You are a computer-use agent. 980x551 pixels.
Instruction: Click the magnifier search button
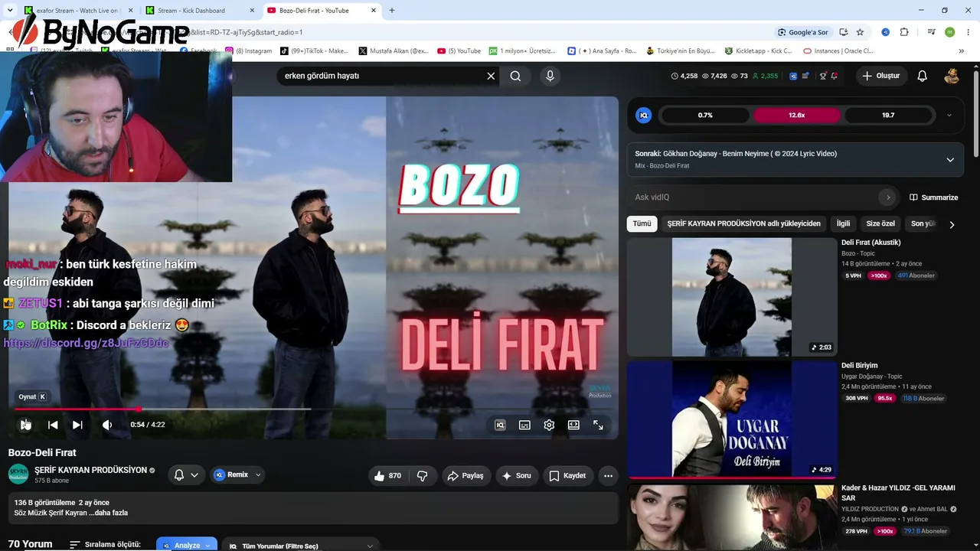pos(515,76)
